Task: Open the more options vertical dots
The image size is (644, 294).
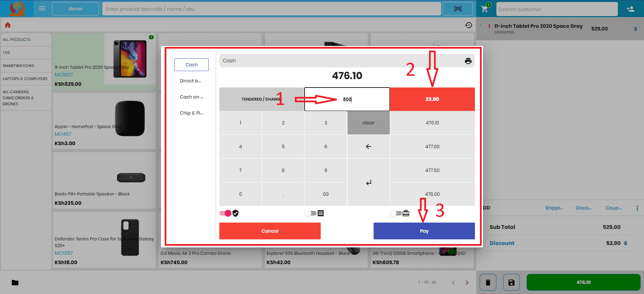Action: tap(637, 208)
